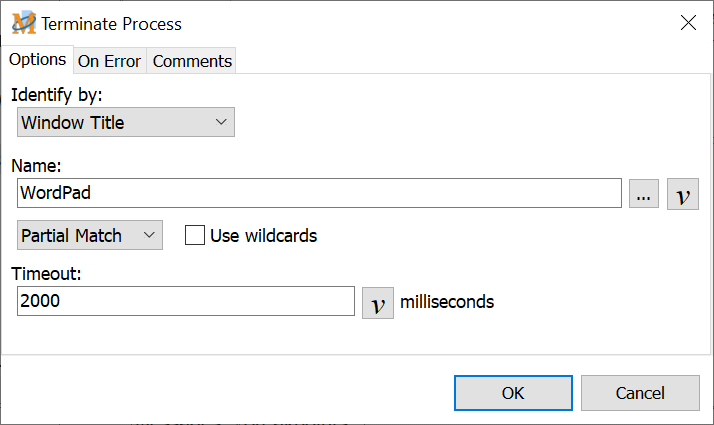This screenshot has width=714, height=425.
Task: Click the milliseconds unit label
Action: (x=447, y=301)
